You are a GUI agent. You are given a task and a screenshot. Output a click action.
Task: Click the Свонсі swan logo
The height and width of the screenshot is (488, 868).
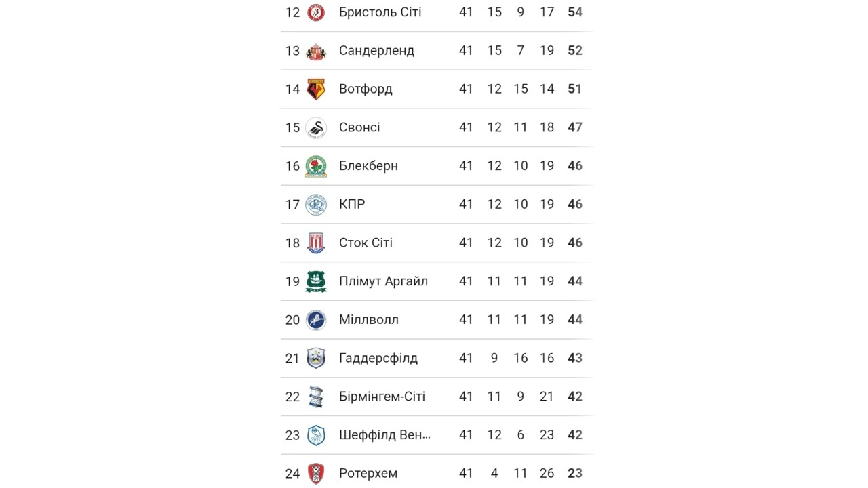click(x=315, y=127)
